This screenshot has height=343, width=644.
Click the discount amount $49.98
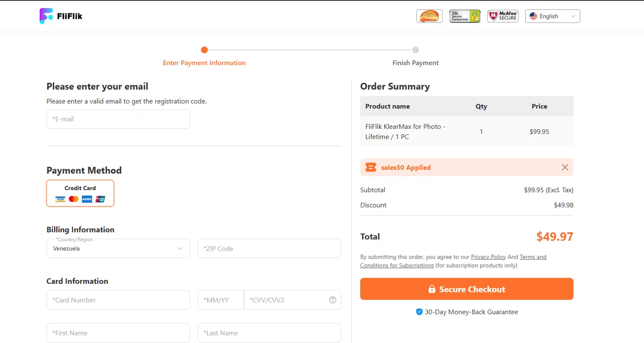click(x=564, y=205)
